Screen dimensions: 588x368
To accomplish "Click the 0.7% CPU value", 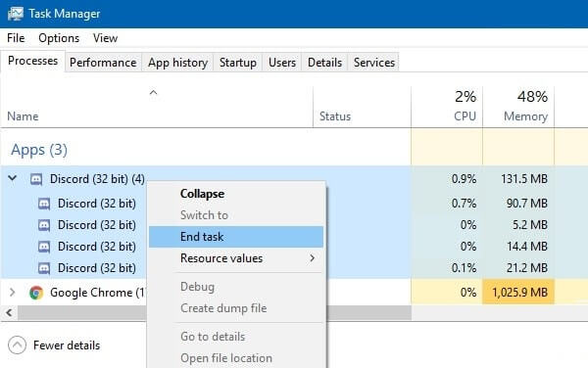I will point(464,204).
